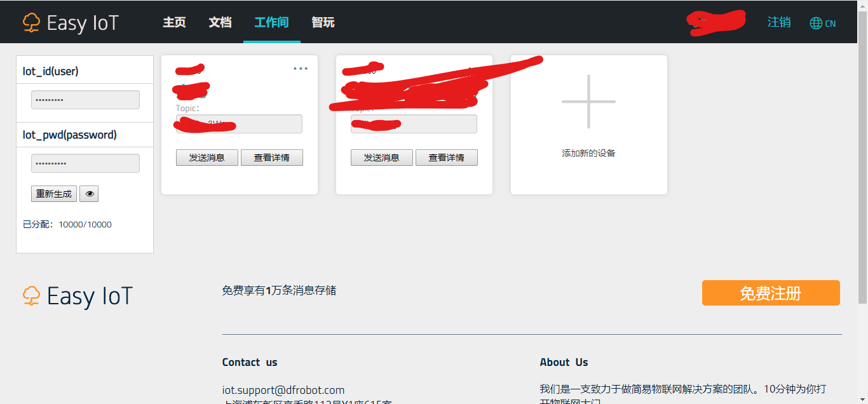Viewport: 868px width, 404px height.
Task: Open 智玩 menu item
Action: pyautogui.click(x=323, y=22)
